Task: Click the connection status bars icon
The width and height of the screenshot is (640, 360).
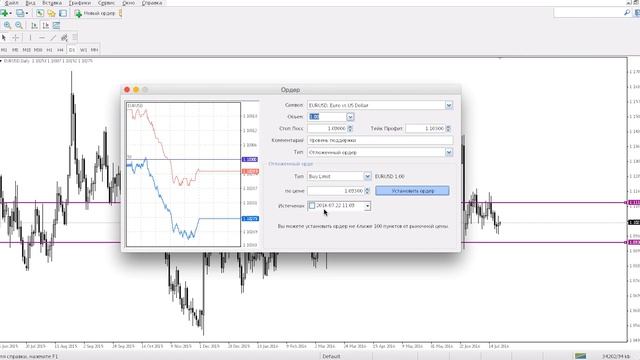Action: tap(580, 356)
